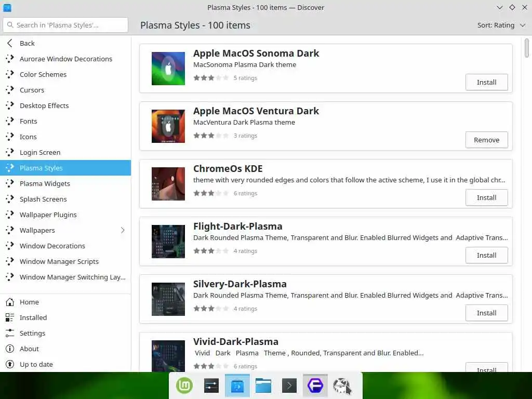Click the magnifier icon in search box
This screenshot has height=399, width=532.
point(10,25)
